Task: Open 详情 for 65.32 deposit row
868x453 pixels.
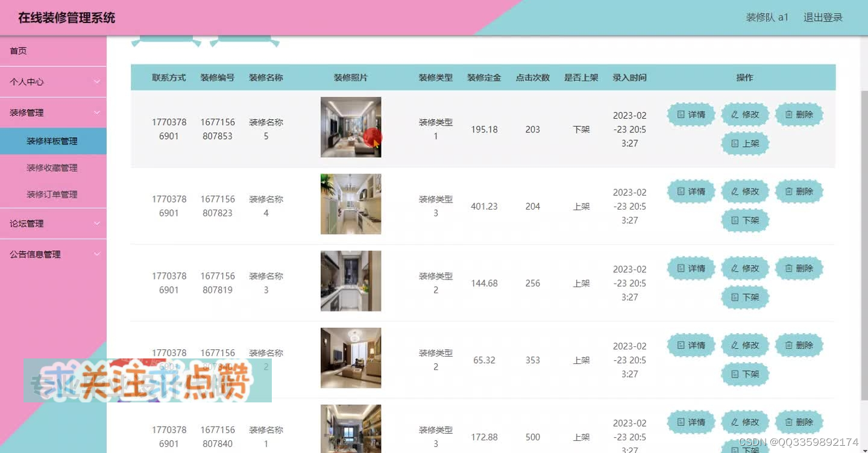Action: coord(691,345)
